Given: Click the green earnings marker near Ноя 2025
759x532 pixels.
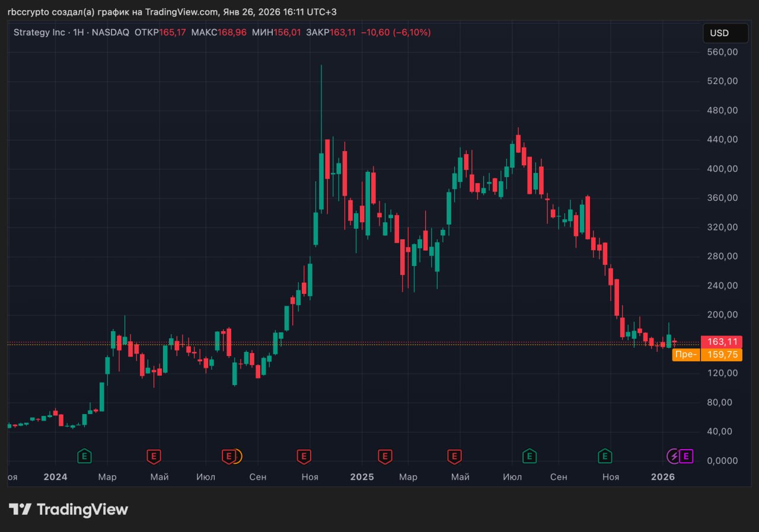Looking at the screenshot, I should pyautogui.click(x=605, y=456).
